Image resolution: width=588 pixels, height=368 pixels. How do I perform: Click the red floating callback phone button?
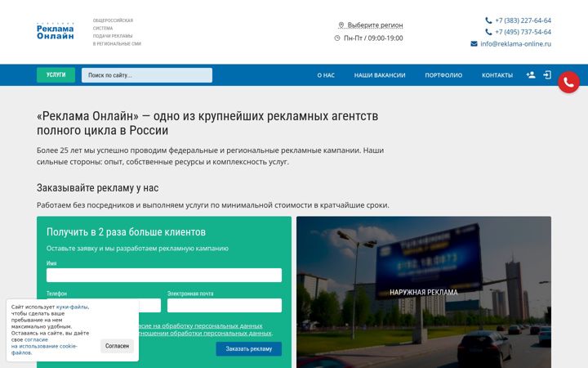pos(568,83)
